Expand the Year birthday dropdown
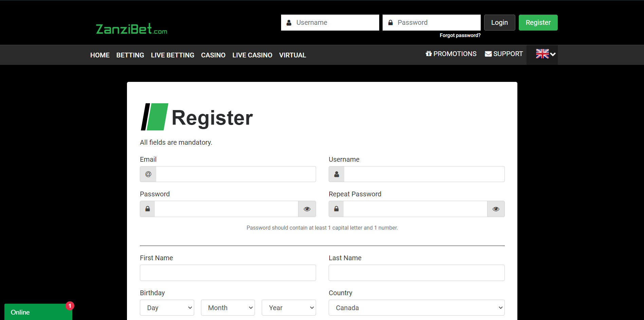This screenshot has width=644, height=320. pos(289,307)
